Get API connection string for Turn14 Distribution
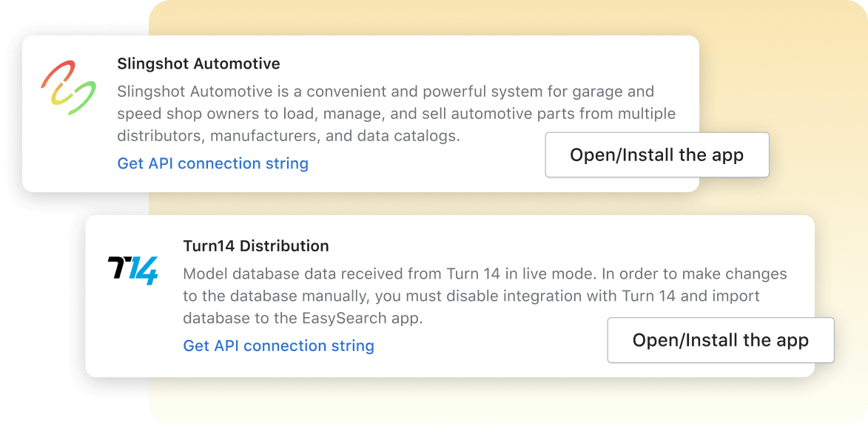Image resolution: width=868 pixels, height=425 pixels. pos(278,346)
